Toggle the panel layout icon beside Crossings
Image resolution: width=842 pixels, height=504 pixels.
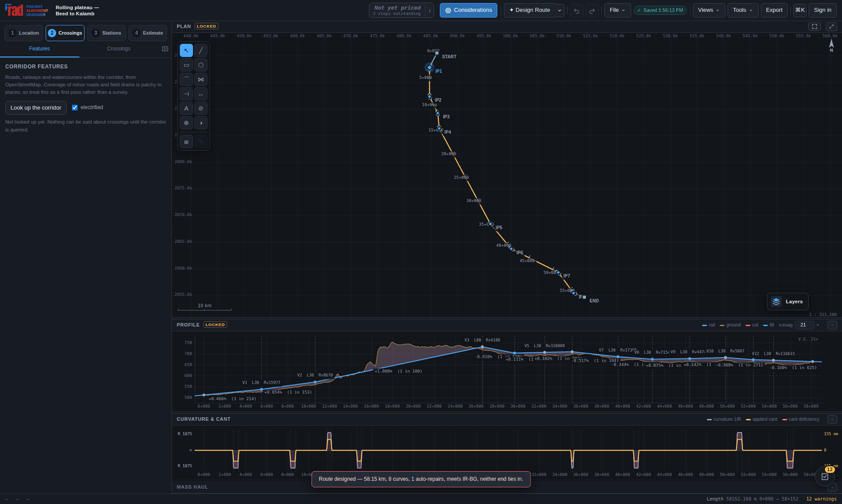tap(165, 49)
